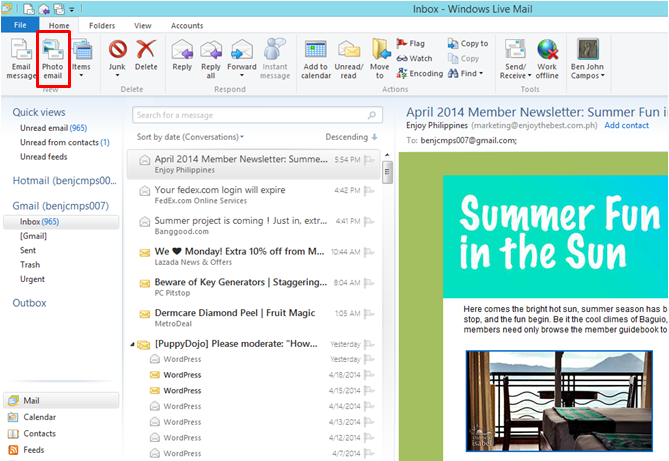The height and width of the screenshot is (461, 669).
Task: Watch this conversation
Action: [x=414, y=58]
